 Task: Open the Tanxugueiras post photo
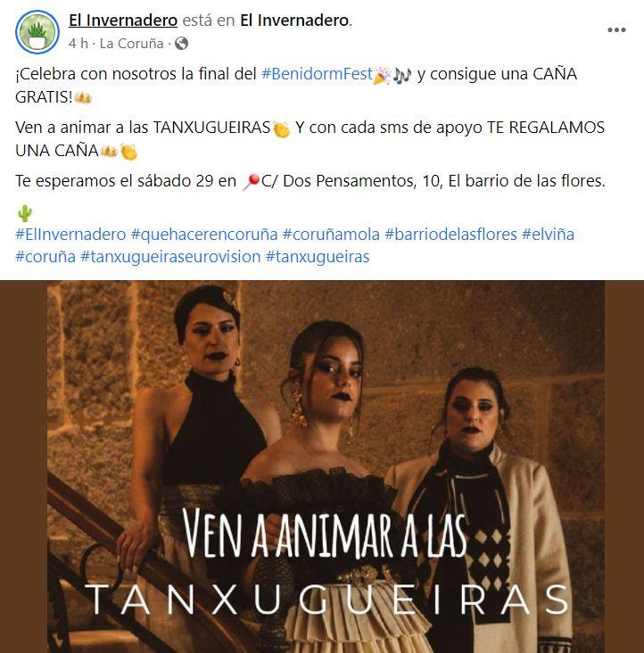[322, 467]
